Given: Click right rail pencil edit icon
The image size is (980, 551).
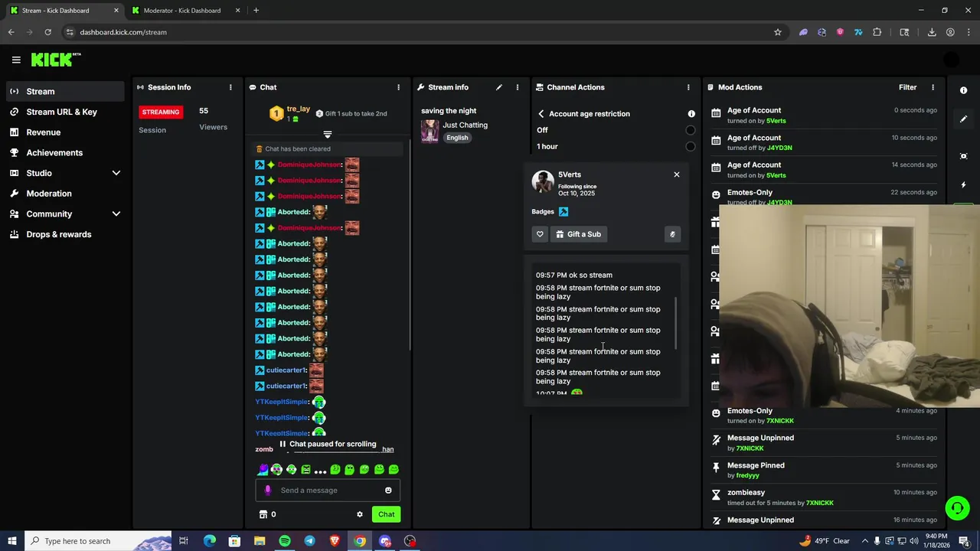Looking at the screenshot, I should [x=964, y=119].
